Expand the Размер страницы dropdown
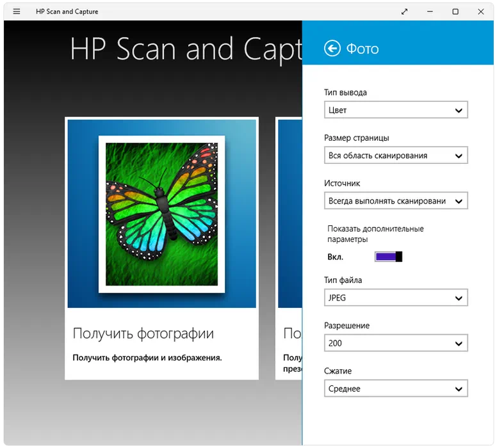 pyautogui.click(x=396, y=156)
